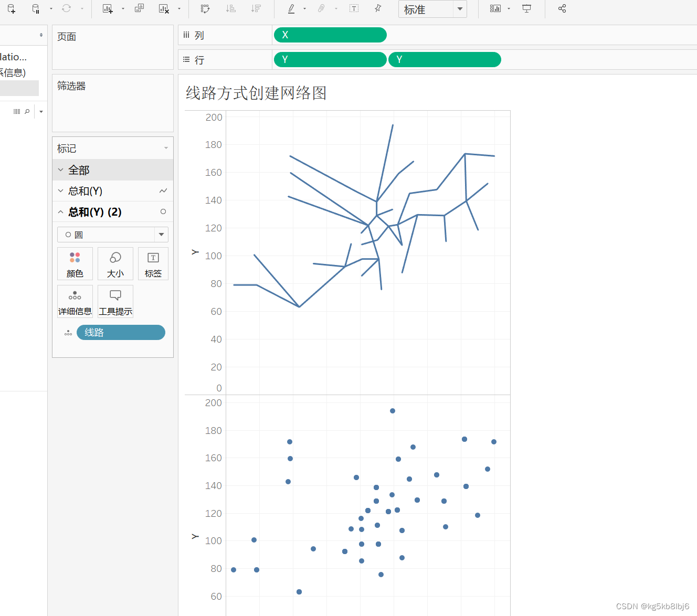Click the sort ascending icon
Image resolution: width=697 pixels, height=616 pixels.
[230, 8]
